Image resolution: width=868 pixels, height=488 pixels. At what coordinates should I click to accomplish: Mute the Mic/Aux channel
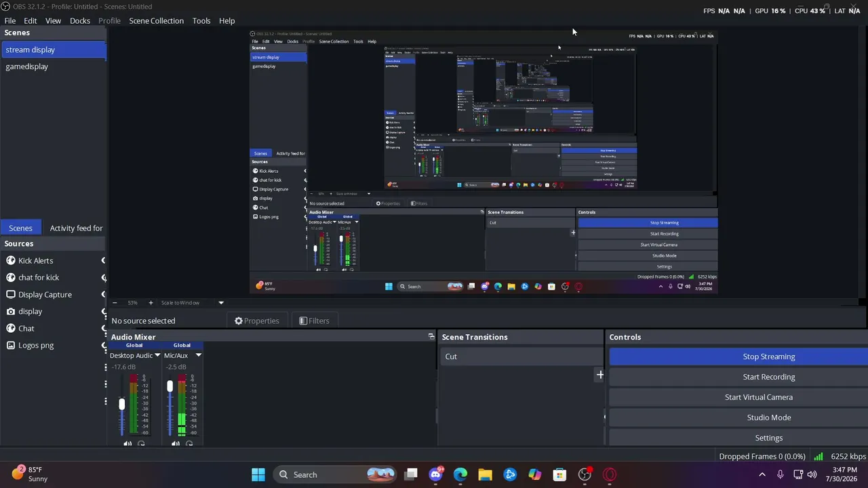pyautogui.click(x=176, y=443)
